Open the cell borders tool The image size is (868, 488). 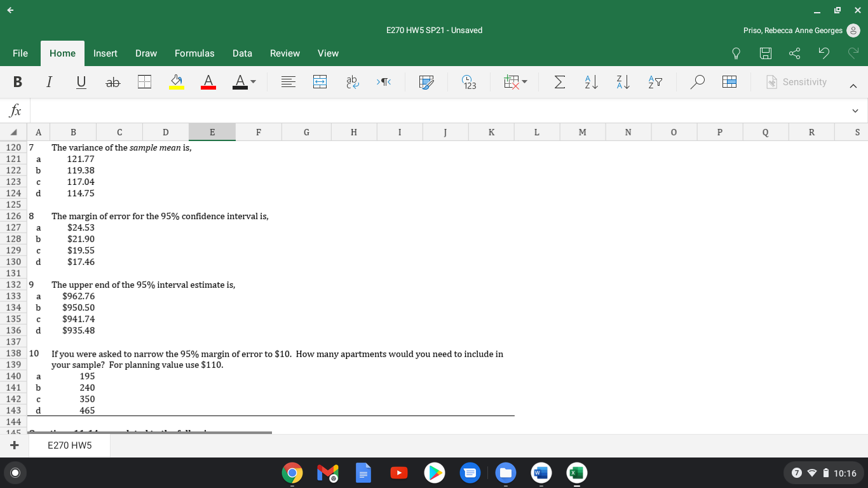145,82
